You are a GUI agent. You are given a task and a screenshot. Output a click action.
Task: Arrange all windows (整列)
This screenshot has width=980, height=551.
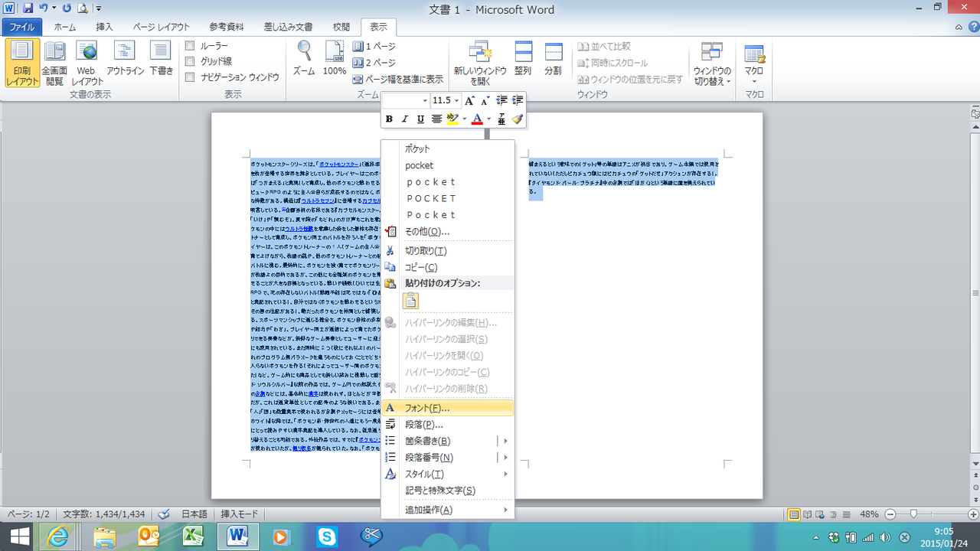pyautogui.click(x=523, y=58)
